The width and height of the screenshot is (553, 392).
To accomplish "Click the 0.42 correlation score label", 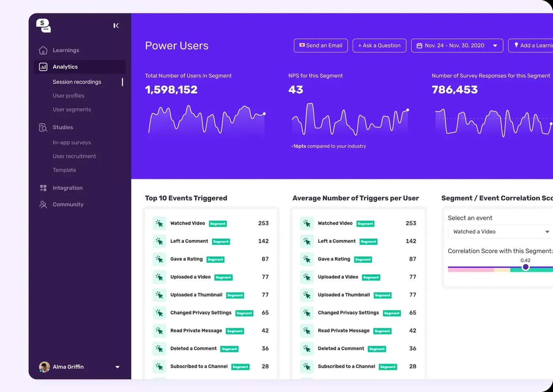I will pyautogui.click(x=525, y=260).
